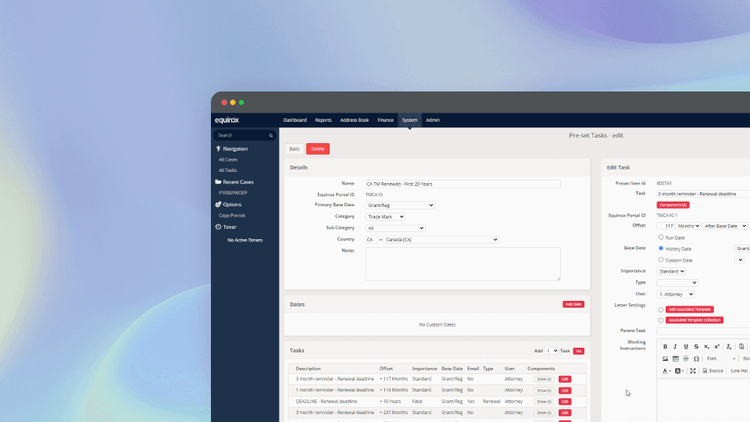The width and height of the screenshot is (750, 422).
Task: Open the Font dropdown in editor
Action: [721, 358]
